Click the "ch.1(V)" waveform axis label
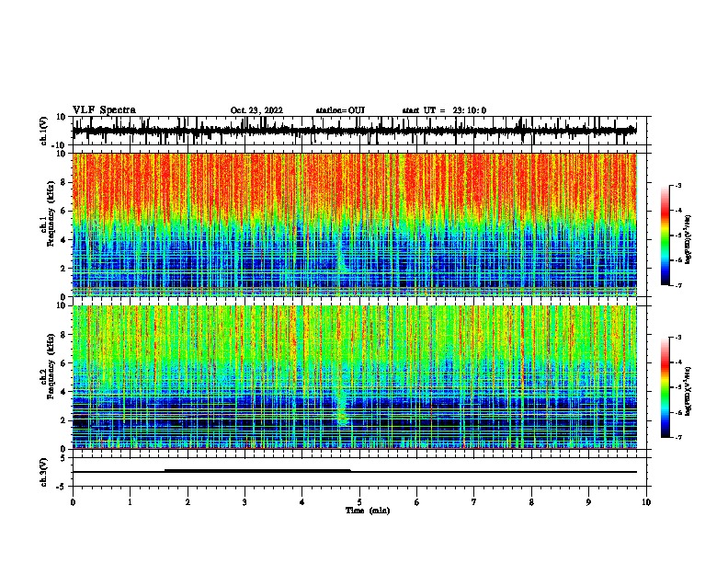728x563 pixels. click(x=44, y=131)
